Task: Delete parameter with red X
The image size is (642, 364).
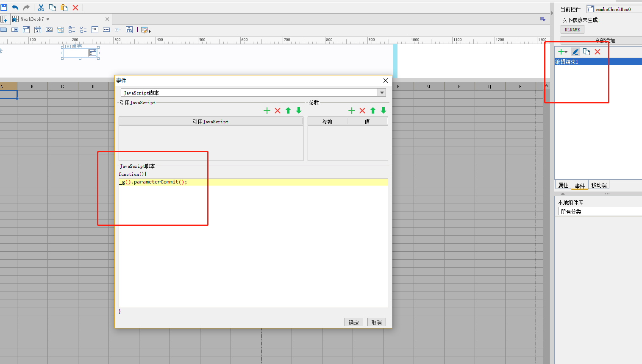Action: click(362, 111)
